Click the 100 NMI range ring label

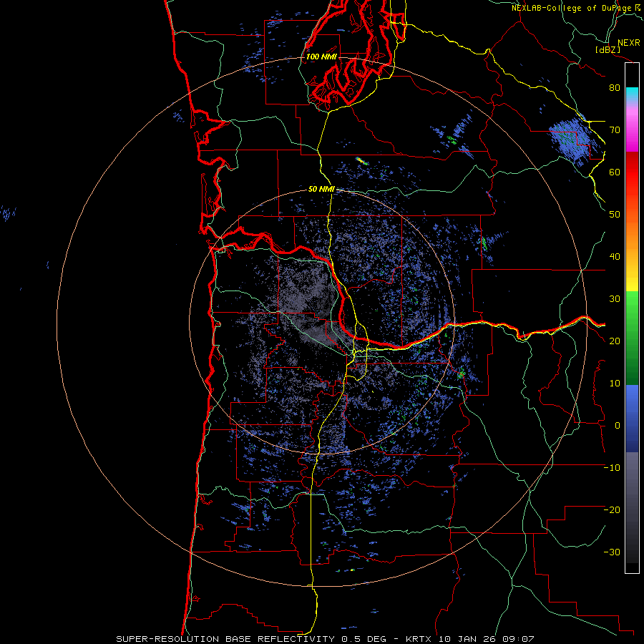pos(321,57)
